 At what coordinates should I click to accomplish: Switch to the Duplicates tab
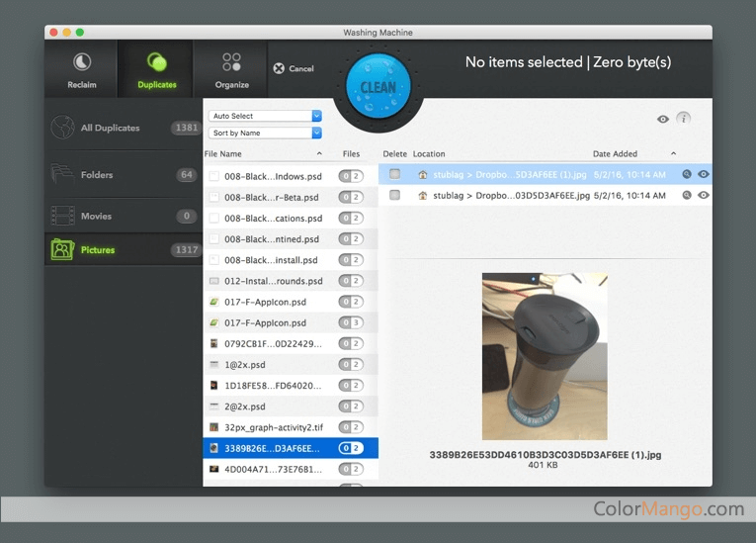[157, 69]
